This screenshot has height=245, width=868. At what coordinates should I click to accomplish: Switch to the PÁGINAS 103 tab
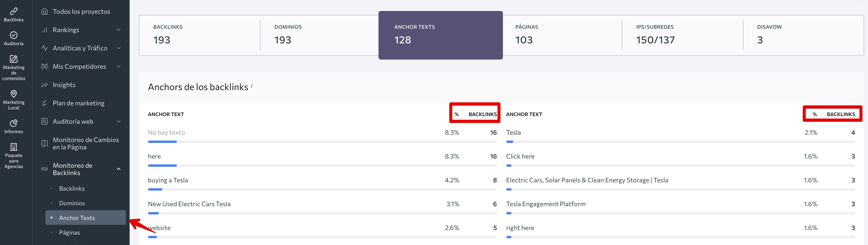pos(562,35)
